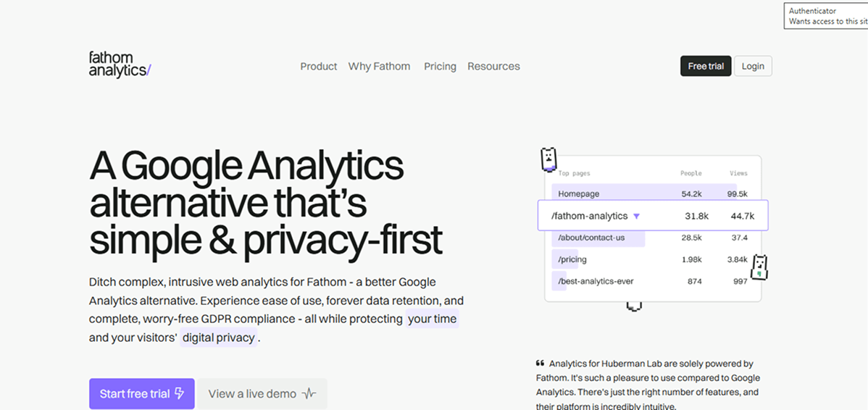Screen dimensions: 868x410
Task: Click the Authenticator access notification
Action: tap(826, 16)
